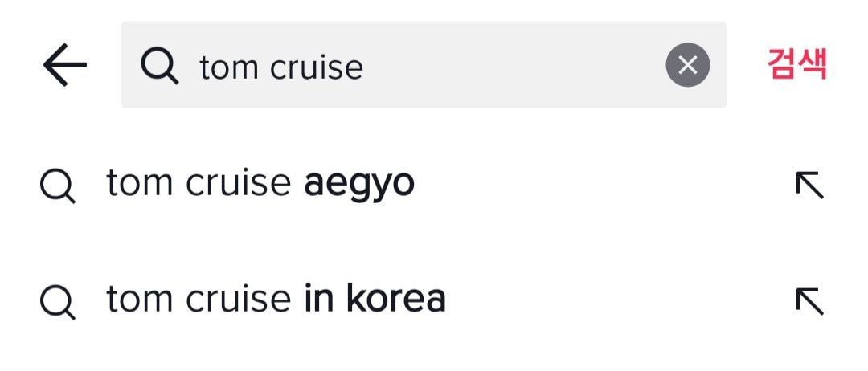Click the blank area of the in korea suggestion row

pyautogui.click(x=619, y=301)
